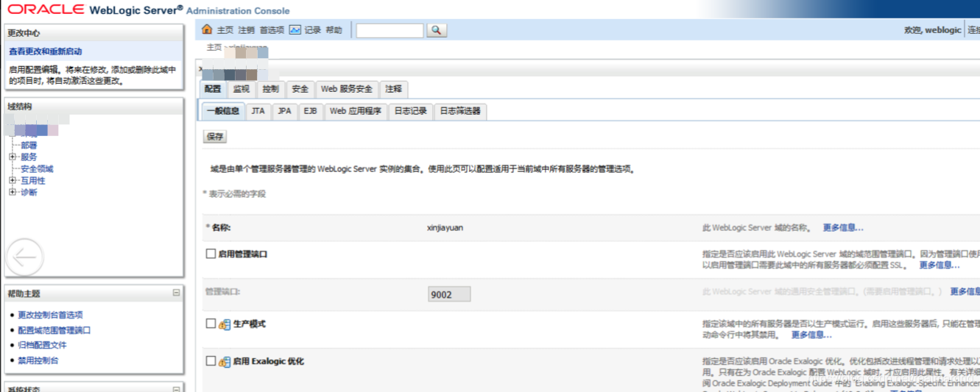Open the 互用性 tree item
The height and width of the screenshot is (392, 980).
point(32,180)
